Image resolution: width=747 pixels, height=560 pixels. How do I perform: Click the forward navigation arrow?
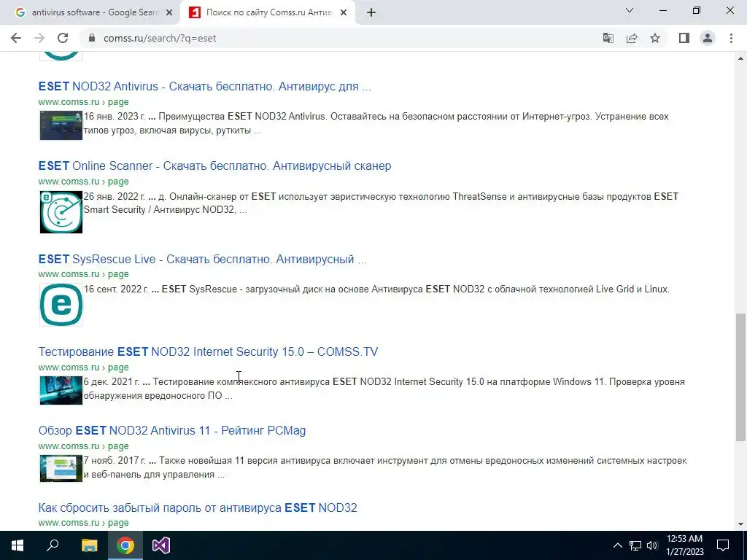click(x=39, y=38)
